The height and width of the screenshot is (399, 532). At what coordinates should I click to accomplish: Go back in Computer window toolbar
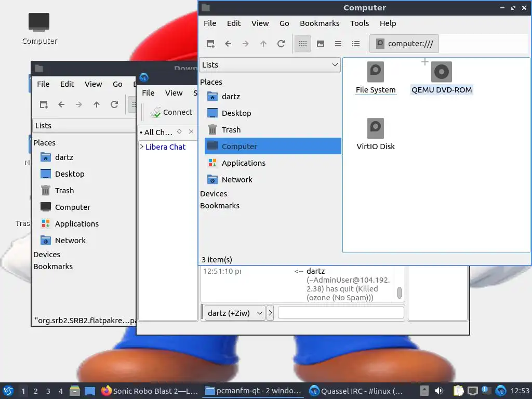229,44
